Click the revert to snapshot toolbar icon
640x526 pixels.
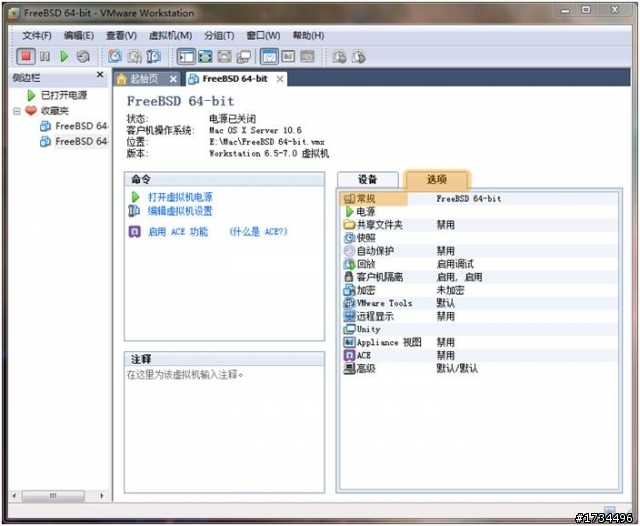click(134, 56)
